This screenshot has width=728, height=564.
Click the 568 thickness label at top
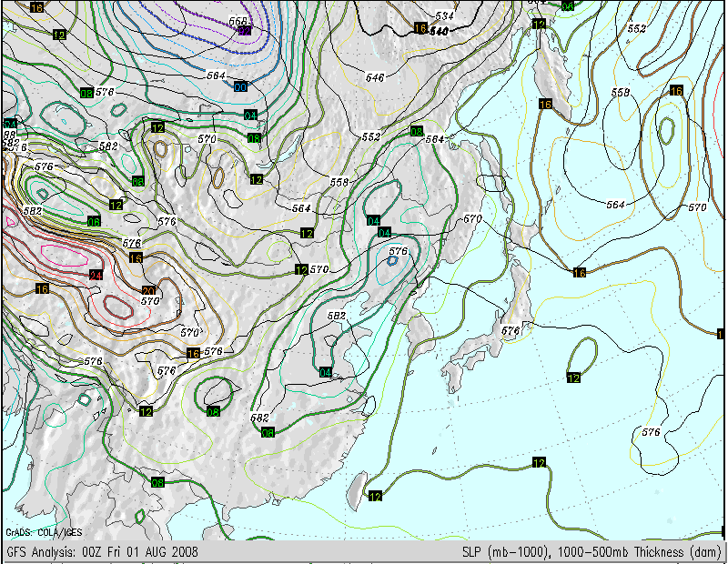coord(238,21)
